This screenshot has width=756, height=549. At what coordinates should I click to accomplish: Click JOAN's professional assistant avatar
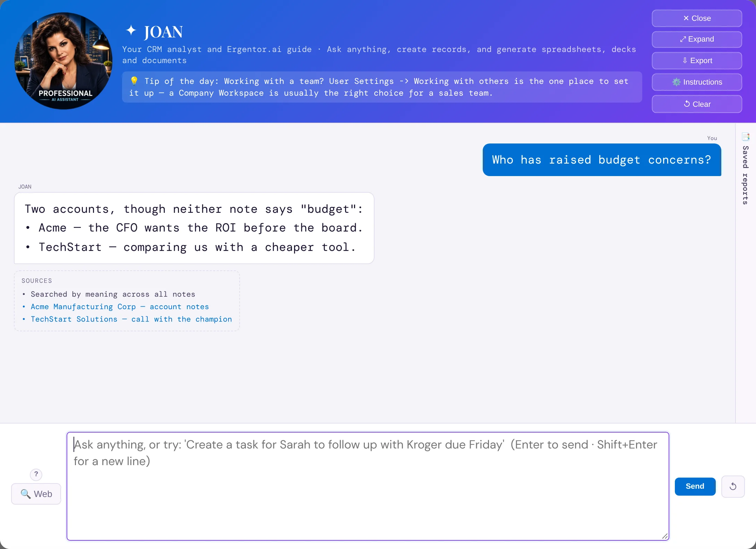[x=63, y=61]
